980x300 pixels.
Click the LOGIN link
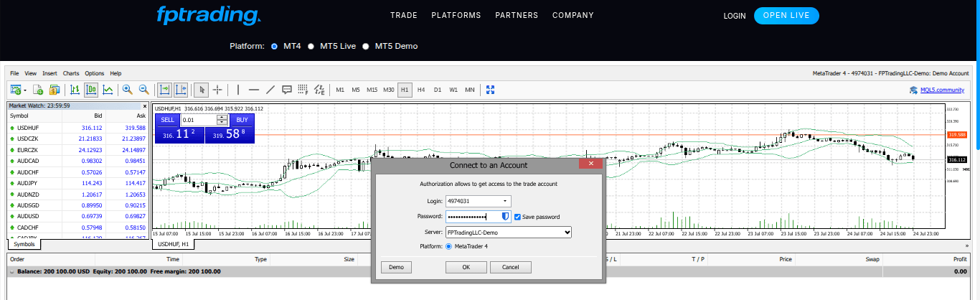(x=735, y=16)
